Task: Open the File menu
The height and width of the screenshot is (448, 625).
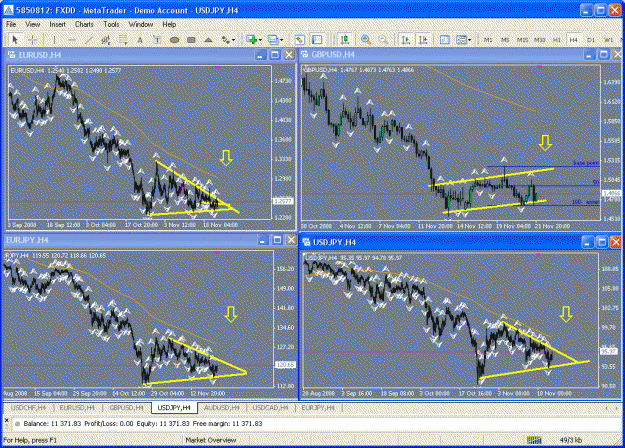Action: 11,24
